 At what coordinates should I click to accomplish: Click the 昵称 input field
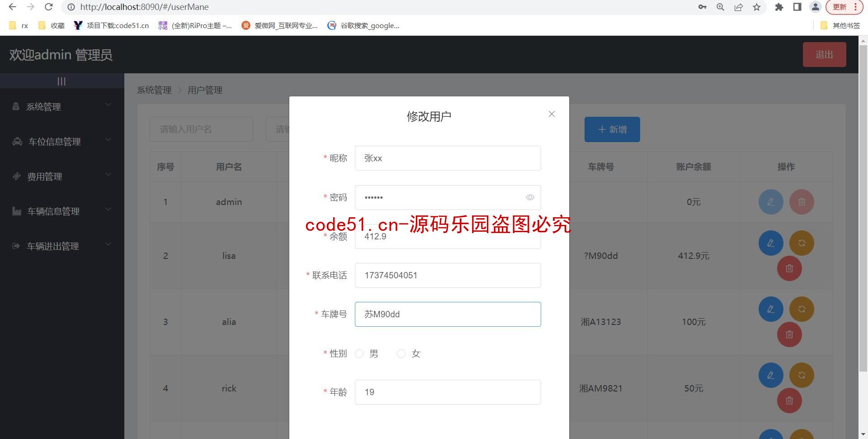point(448,158)
